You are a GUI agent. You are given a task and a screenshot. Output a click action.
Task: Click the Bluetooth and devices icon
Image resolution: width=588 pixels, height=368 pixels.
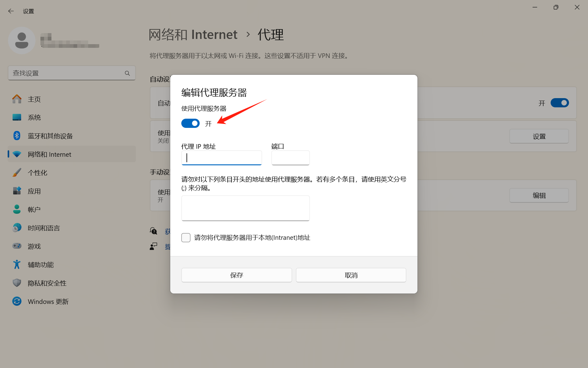point(17,136)
